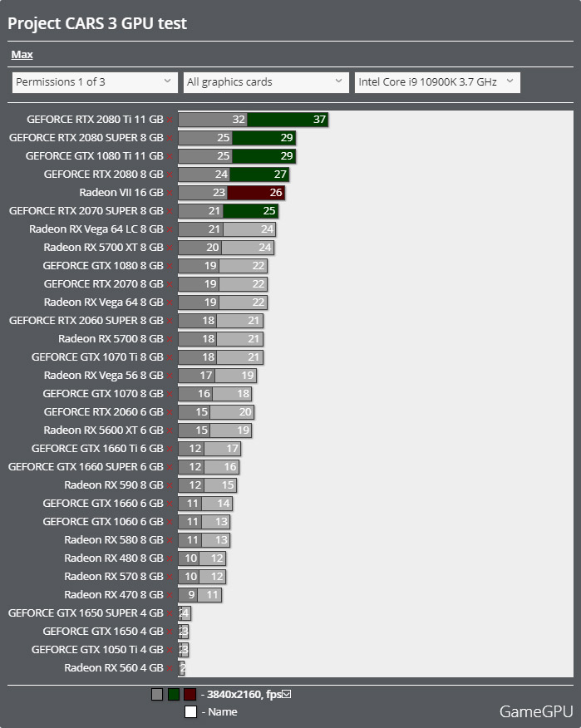
Task: Click red x next to GEFORCE GTX 1080 8 GB
Action: tap(170, 266)
